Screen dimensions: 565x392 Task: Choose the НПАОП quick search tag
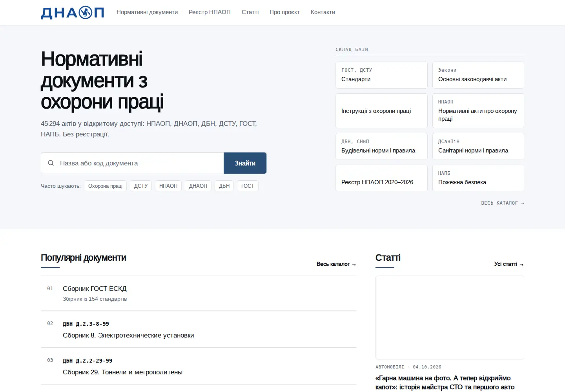(168, 186)
